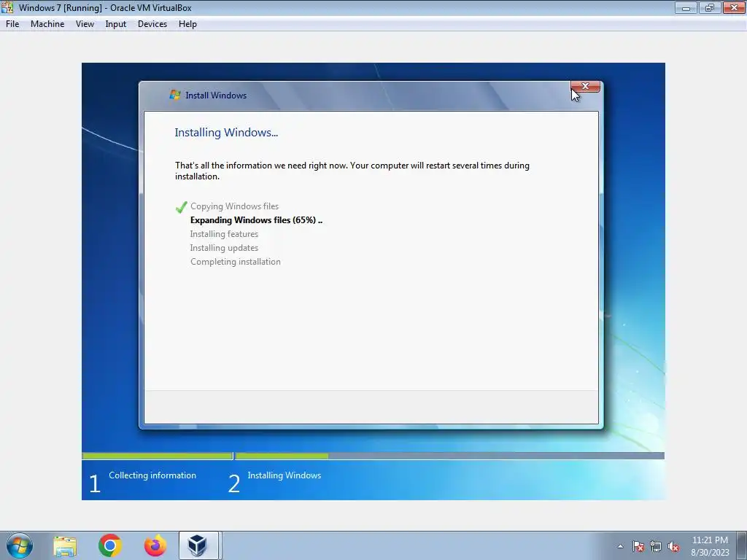Click 'That's all the information we need' message
747x560 pixels.
pos(352,171)
